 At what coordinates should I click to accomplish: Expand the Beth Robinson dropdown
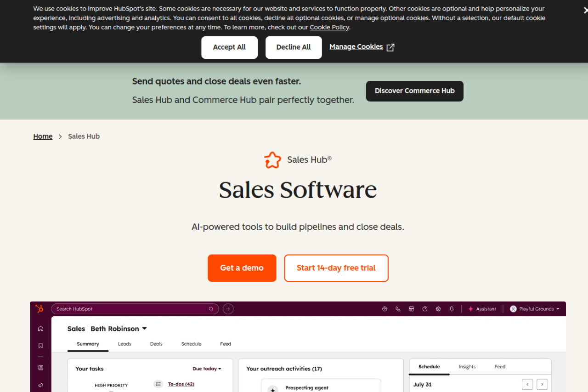point(144,329)
